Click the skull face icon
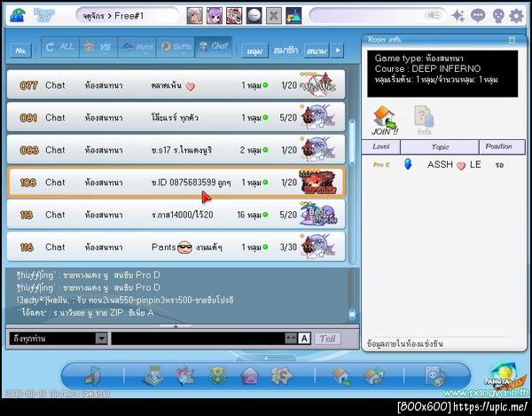 [x=498, y=16]
